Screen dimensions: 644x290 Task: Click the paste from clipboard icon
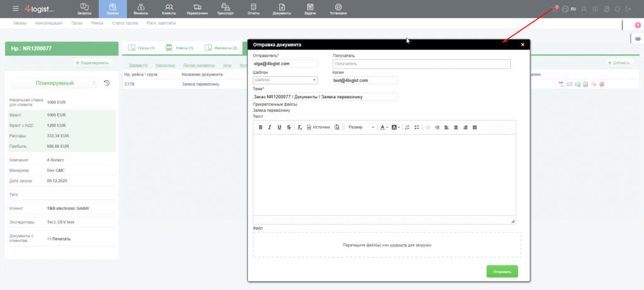(338, 127)
